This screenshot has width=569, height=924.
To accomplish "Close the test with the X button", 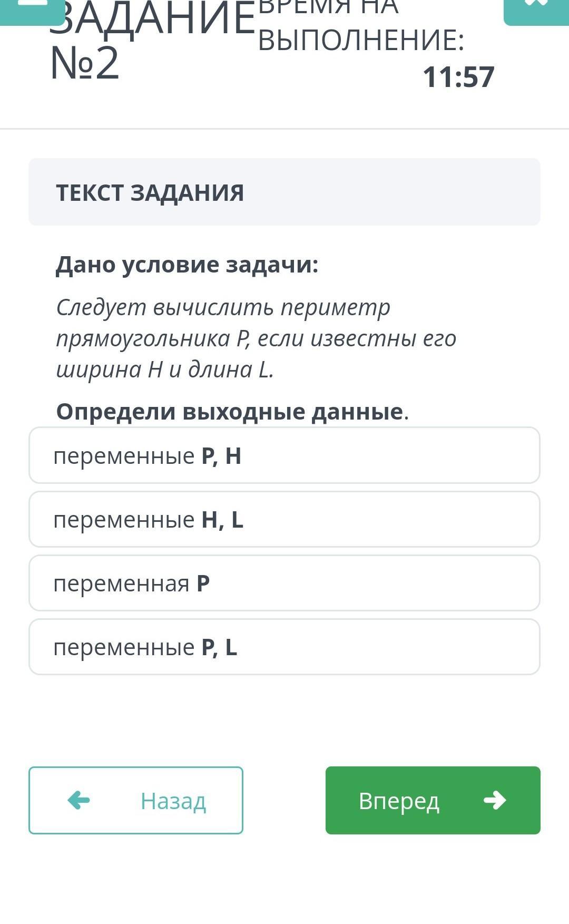I will (x=536, y=11).
